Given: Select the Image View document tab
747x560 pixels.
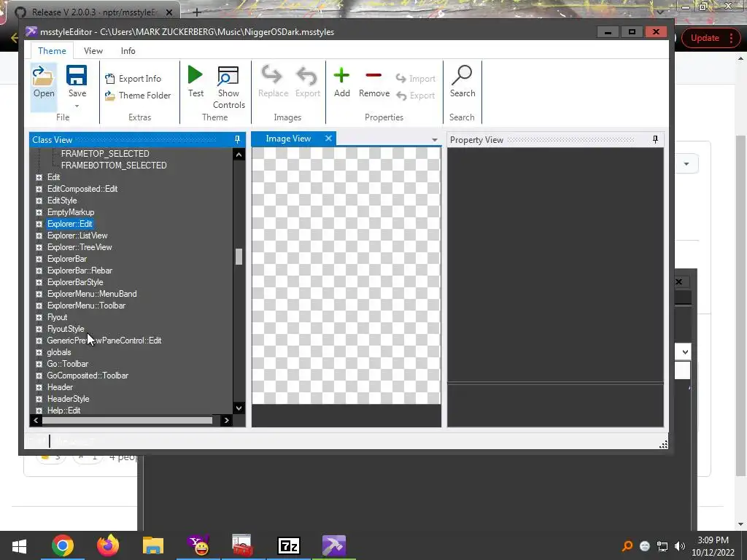Looking at the screenshot, I should (x=288, y=139).
